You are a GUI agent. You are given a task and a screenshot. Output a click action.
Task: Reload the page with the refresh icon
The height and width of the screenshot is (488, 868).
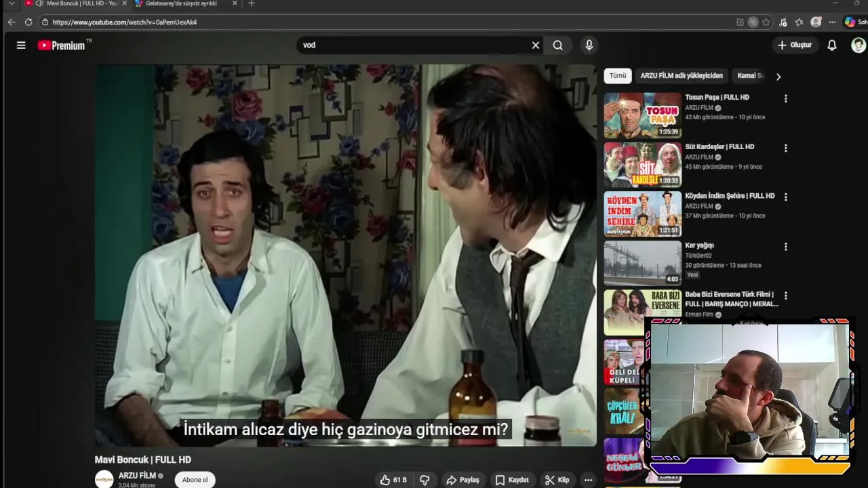[28, 22]
